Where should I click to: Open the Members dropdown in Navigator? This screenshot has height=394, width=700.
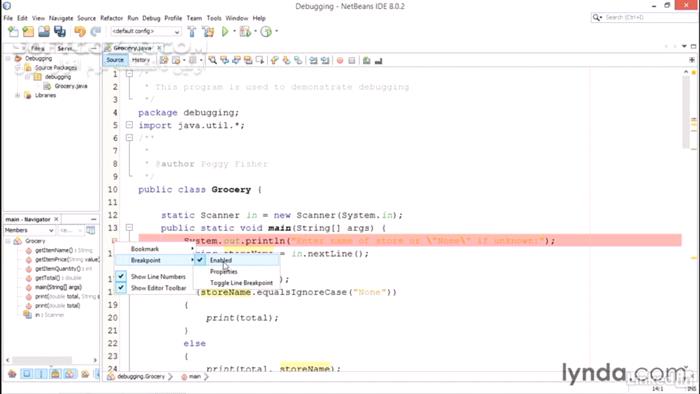(29, 230)
